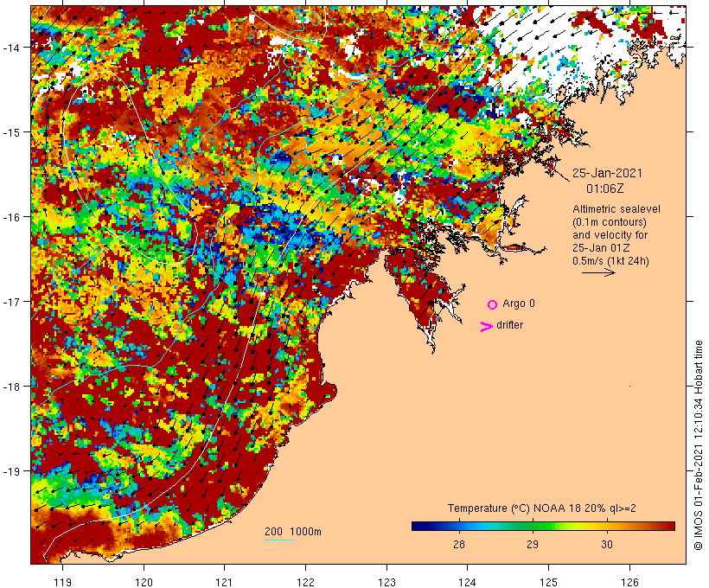Click the magenta drifter arrowhead legend symbol

(x=487, y=327)
